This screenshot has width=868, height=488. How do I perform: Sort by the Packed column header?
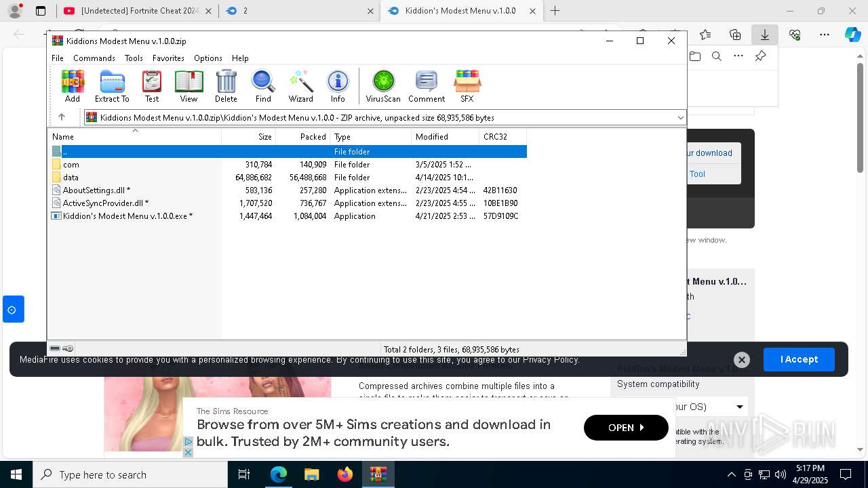[303, 137]
